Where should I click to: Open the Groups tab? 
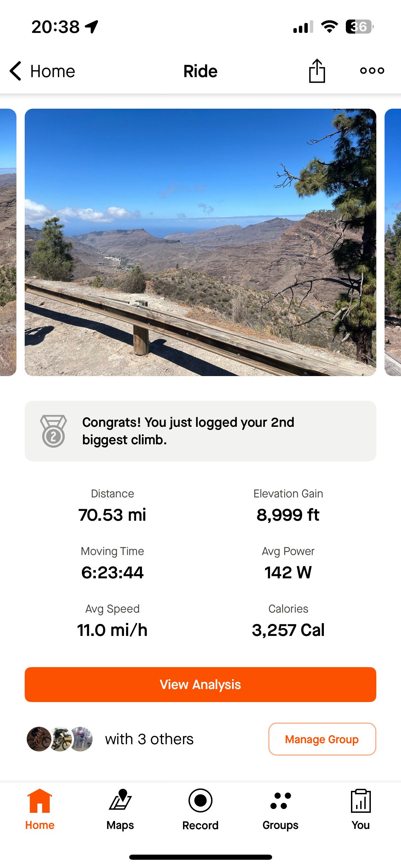(280, 809)
